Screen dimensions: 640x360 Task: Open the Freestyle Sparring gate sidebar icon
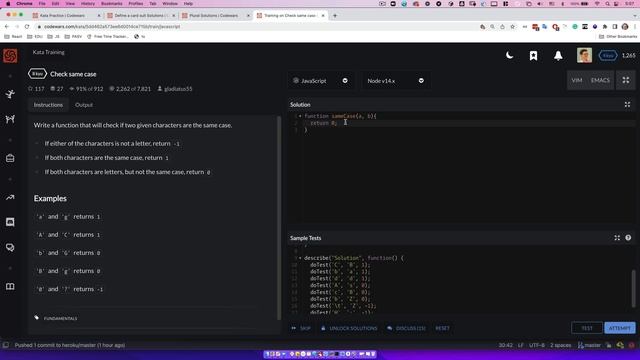(10, 119)
